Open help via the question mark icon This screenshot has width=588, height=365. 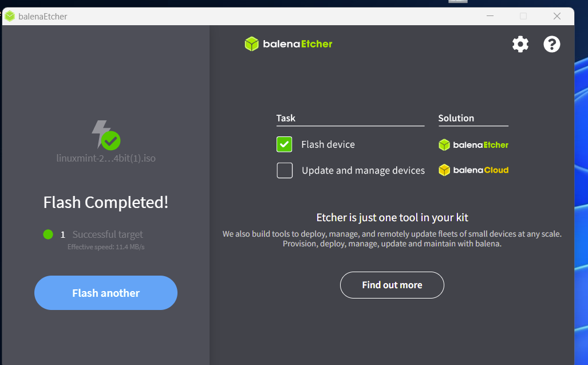[x=551, y=44]
